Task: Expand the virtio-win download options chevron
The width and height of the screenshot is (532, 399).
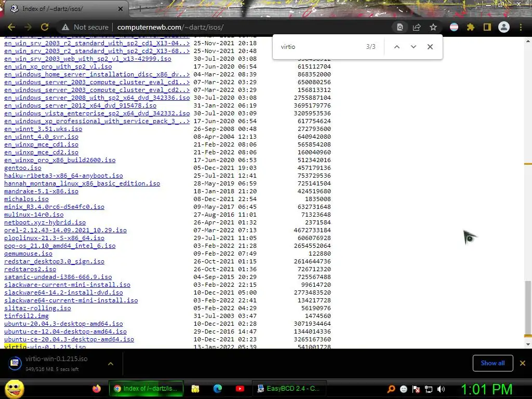Action: tap(111, 364)
